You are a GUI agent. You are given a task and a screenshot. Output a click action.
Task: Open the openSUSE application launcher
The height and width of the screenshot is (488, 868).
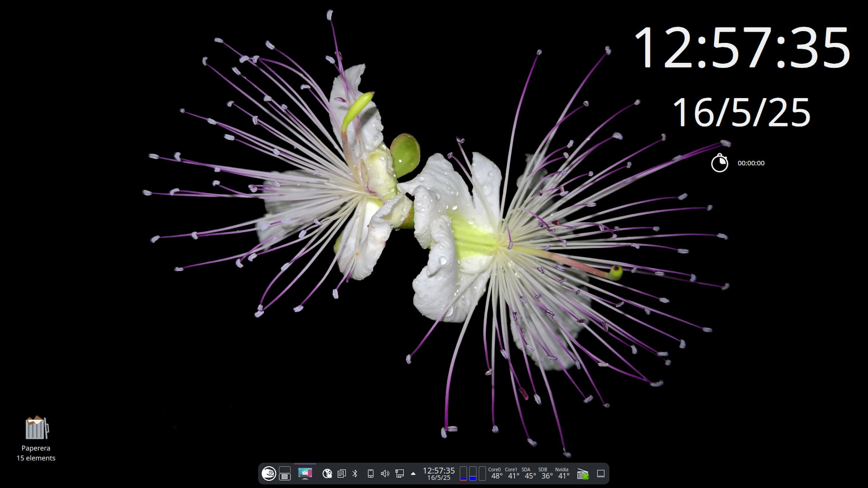269,474
